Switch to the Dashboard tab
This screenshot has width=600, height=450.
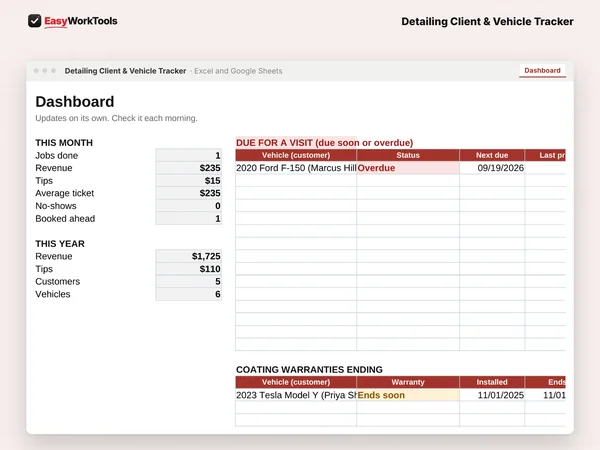pos(542,71)
